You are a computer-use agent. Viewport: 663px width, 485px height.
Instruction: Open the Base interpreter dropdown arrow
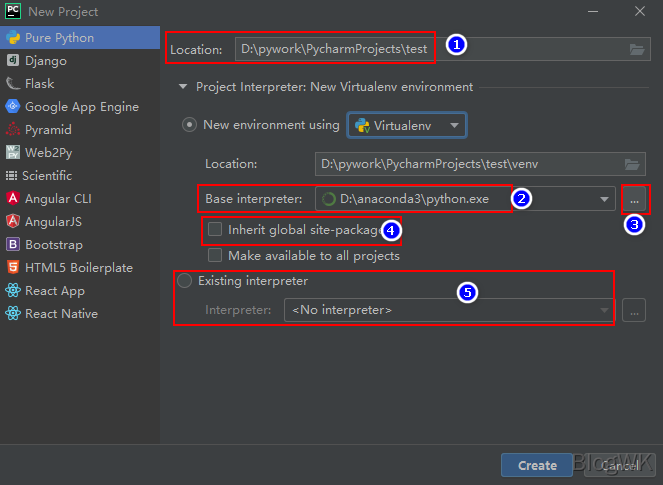[x=604, y=199]
